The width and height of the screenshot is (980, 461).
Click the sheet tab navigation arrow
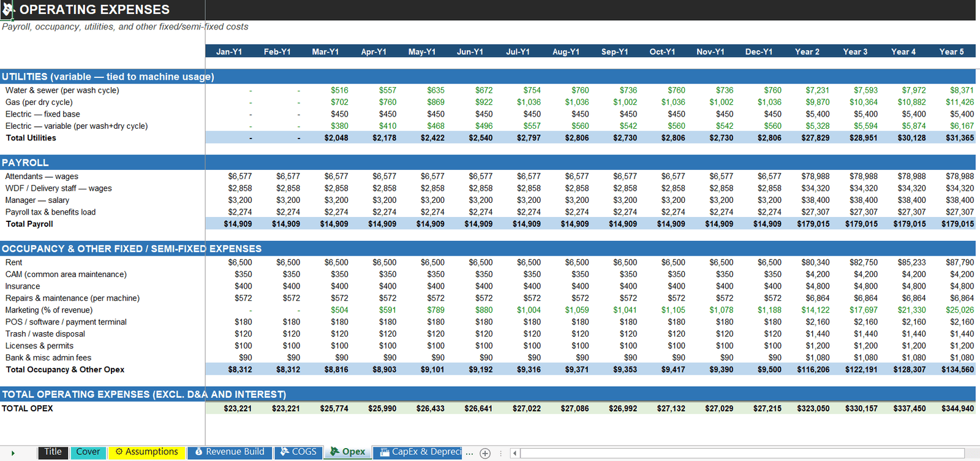(x=13, y=453)
